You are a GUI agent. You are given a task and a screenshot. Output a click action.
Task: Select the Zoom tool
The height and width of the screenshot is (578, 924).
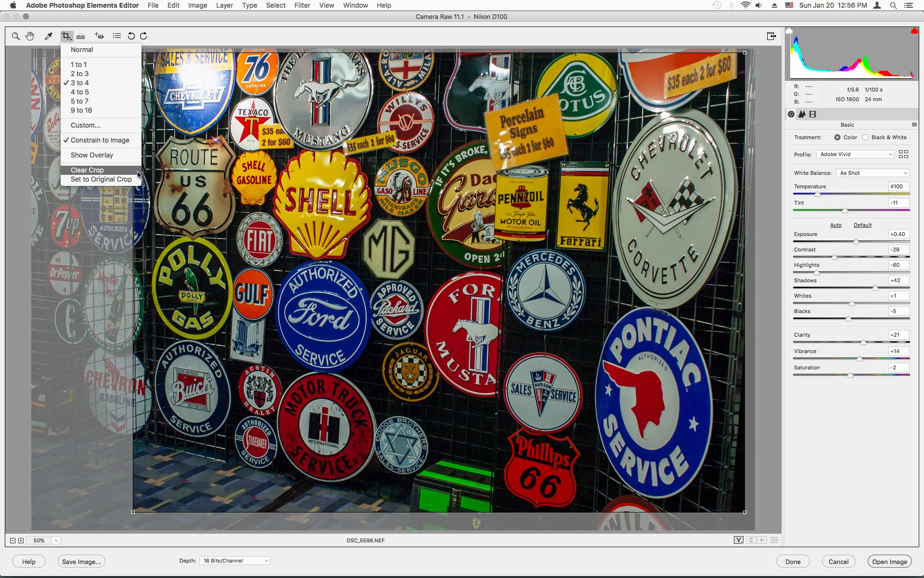point(15,36)
